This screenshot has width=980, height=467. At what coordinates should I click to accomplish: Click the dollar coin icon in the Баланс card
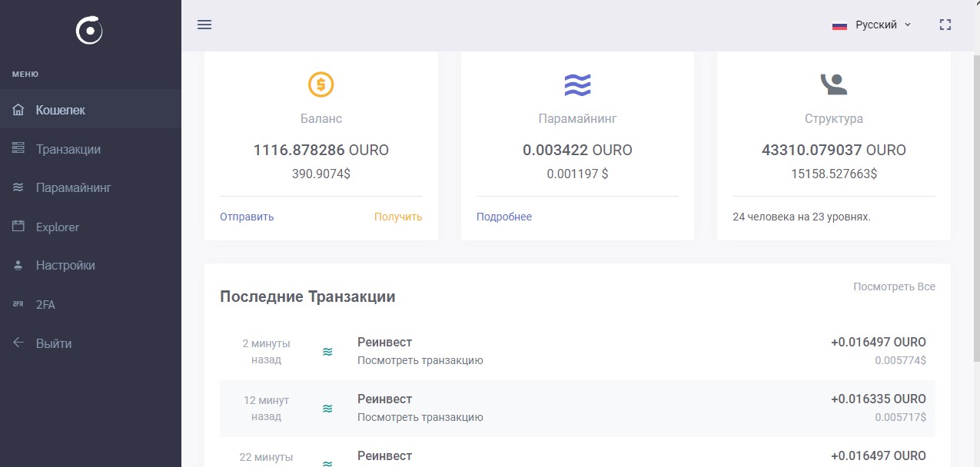[321, 84]
